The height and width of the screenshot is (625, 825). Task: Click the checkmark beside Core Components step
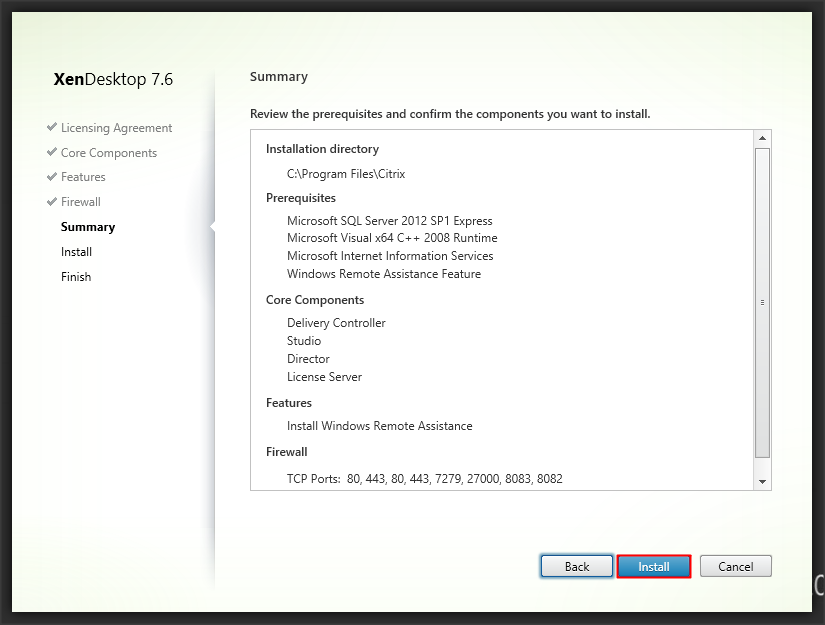[x=51, y=153]
